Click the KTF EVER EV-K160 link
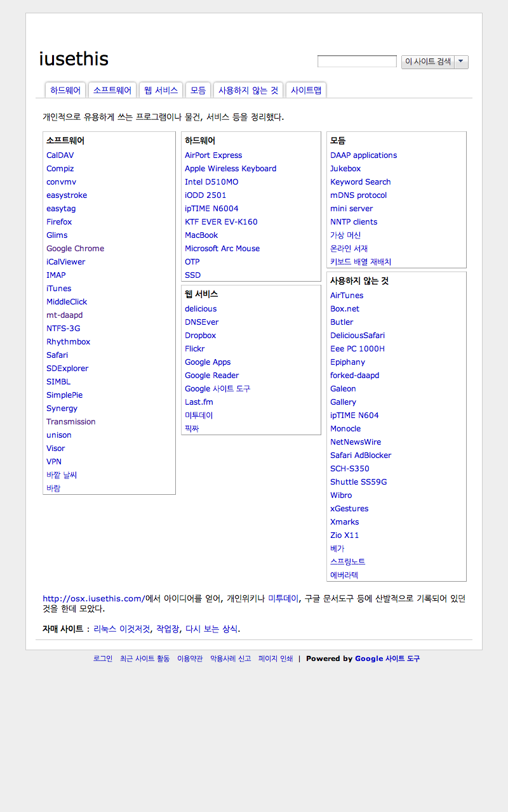 pos(221,222)
